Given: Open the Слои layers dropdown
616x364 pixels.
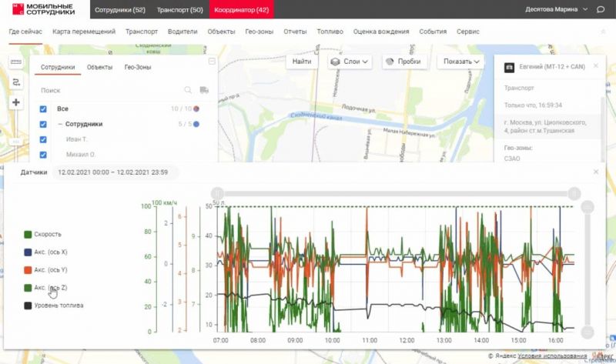Looking at the screenshot, I should pyautogui.click(x=350, y=62).
